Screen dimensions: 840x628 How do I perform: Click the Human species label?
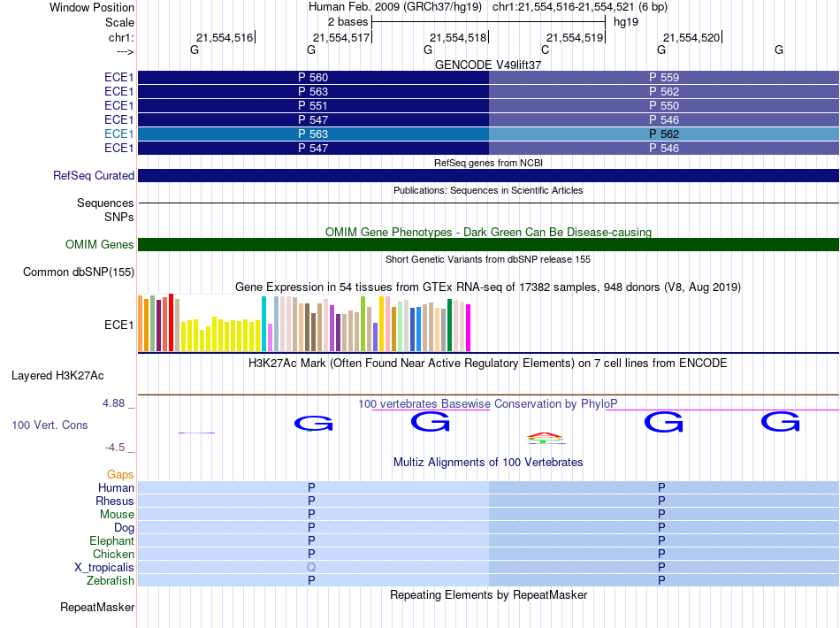(x=116, y=487)
